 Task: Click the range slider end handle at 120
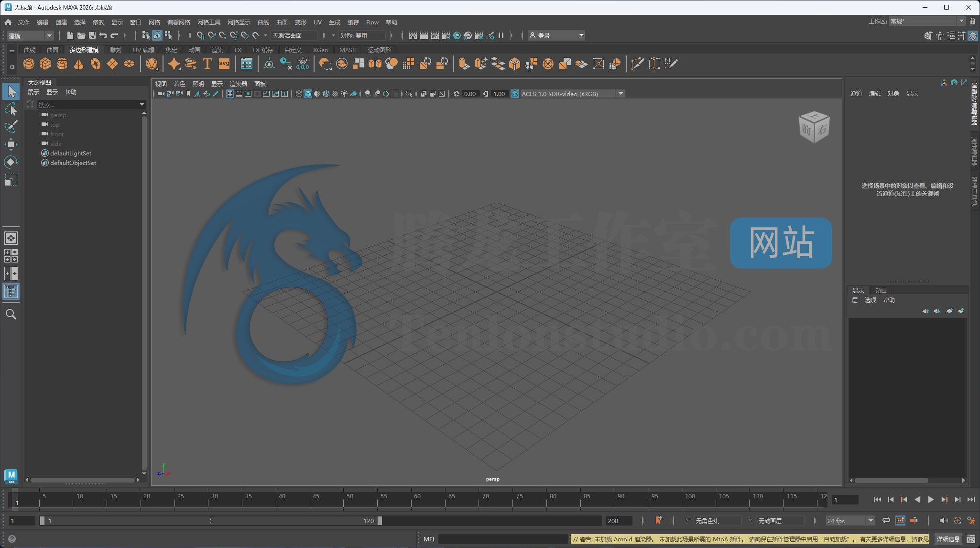pyautogui.click(x=380, y=521)
